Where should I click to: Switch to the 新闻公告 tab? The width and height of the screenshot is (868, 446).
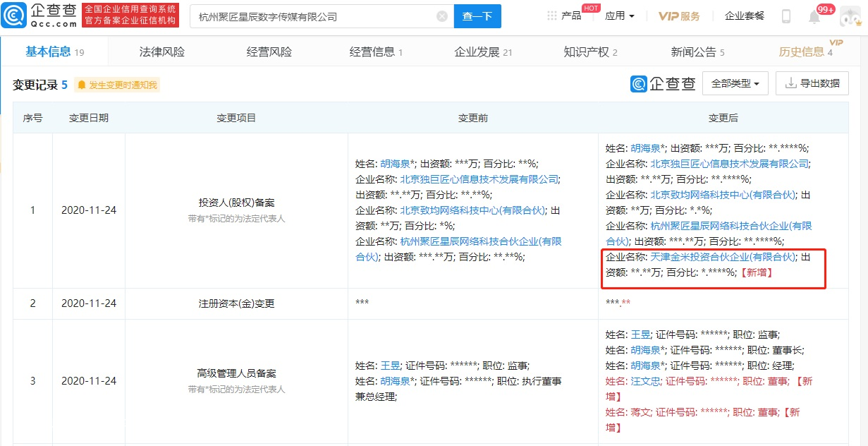tap(697, 52)
